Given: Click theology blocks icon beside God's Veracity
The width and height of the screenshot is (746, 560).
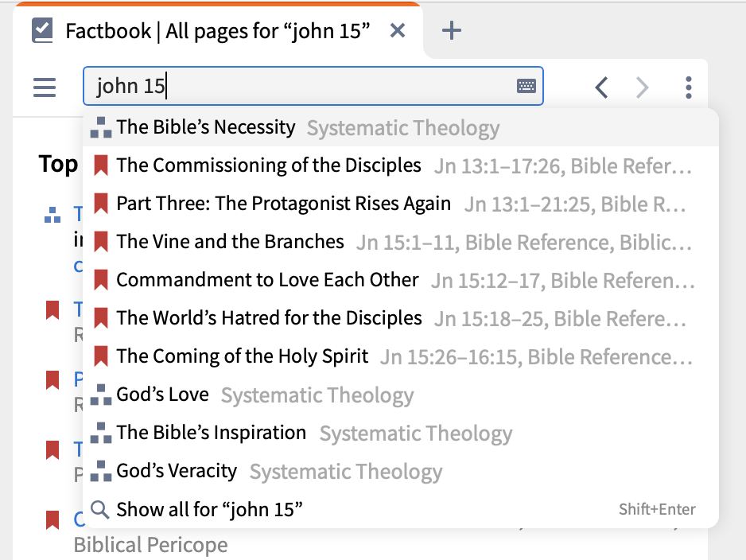Looking at the screenshot, I should click(101, 471).
